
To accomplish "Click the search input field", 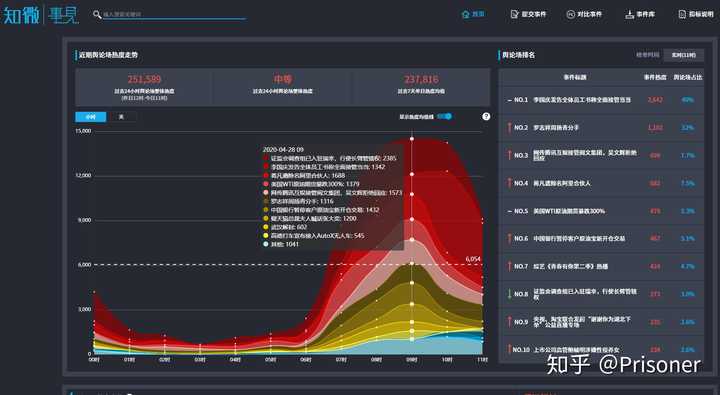I will (174, 15).
